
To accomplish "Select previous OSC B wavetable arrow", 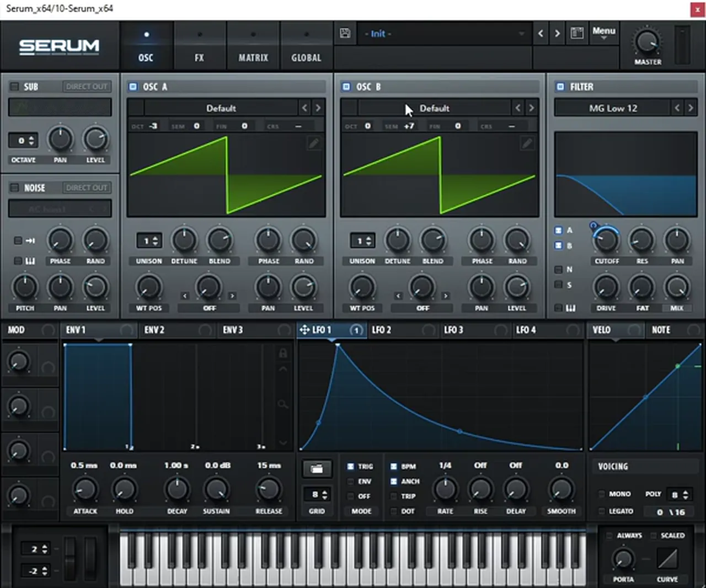I will click(518, 108).
